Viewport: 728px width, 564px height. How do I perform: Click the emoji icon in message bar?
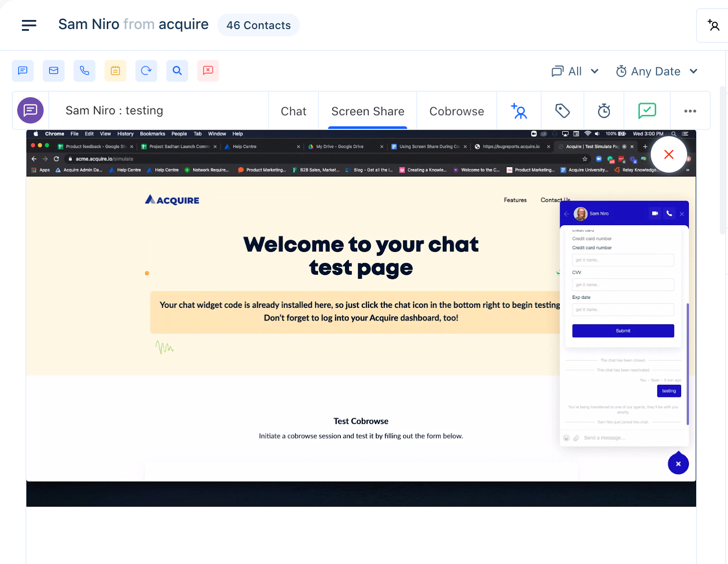[x=566, y=438]
